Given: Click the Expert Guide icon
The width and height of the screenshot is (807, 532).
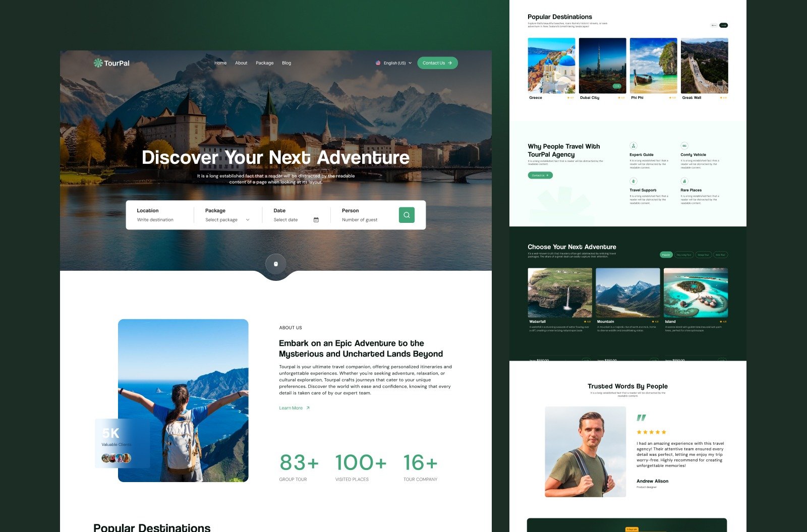Looking at the screenshot, I should 633,146.
